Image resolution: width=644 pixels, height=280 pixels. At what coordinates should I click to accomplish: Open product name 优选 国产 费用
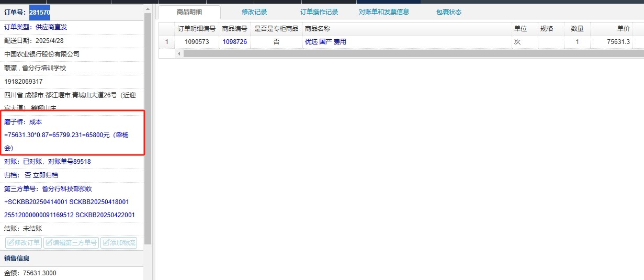[x=325, y=42]
